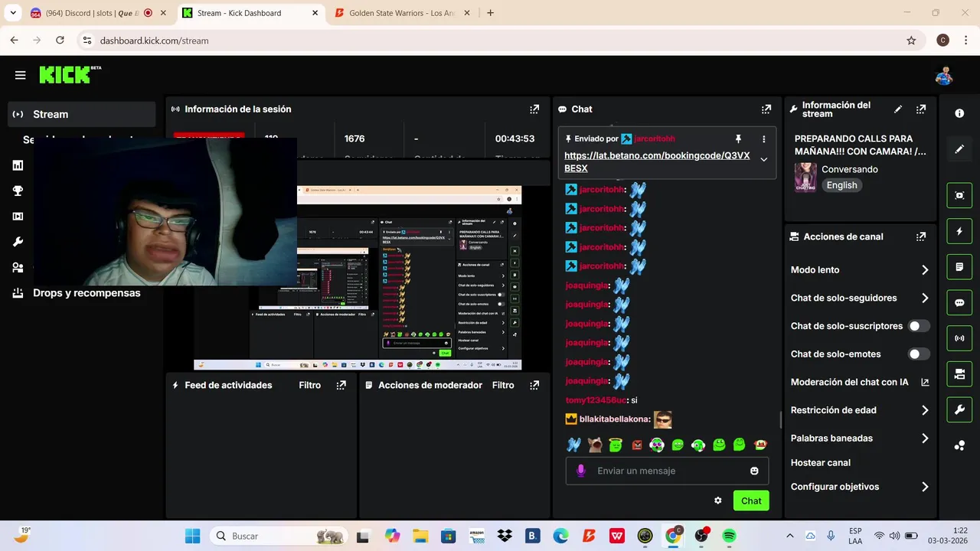980x551 pixels.
Task: Click the Enviar un mensaje input field
Action: (667, 471)
